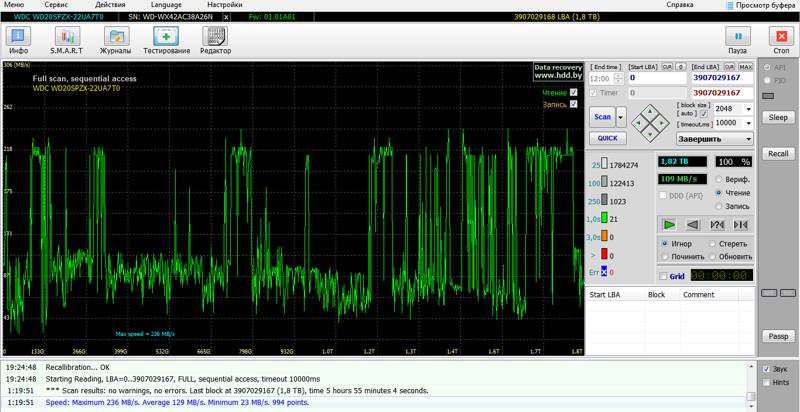Enable the Grid checkbox
The image size is (800, 412).
663,276
